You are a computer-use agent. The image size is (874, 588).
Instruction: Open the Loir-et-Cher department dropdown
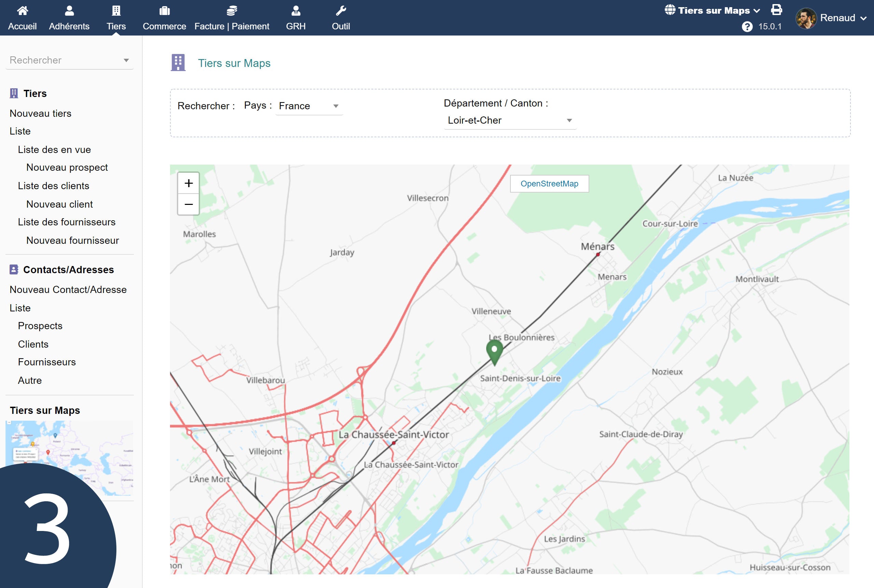coord(510,121)
